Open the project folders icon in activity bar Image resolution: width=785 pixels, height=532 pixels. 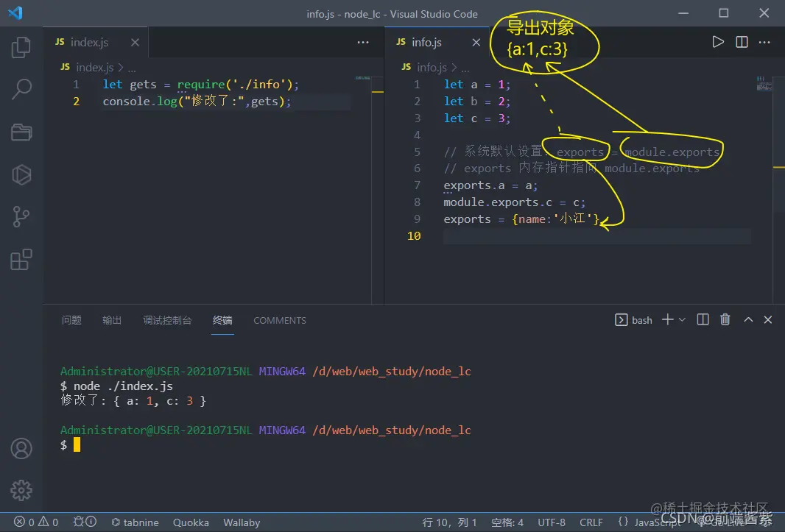pos(21,132)
